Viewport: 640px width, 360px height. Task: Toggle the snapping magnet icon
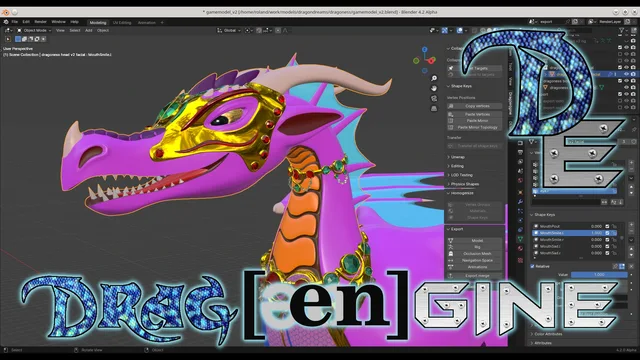259,30
